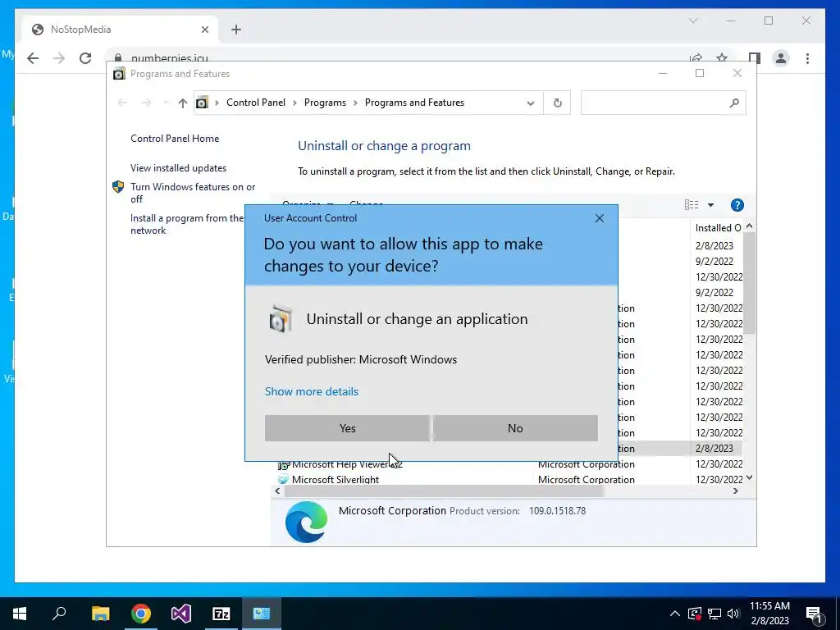Show hidden system tray icons

675,614
